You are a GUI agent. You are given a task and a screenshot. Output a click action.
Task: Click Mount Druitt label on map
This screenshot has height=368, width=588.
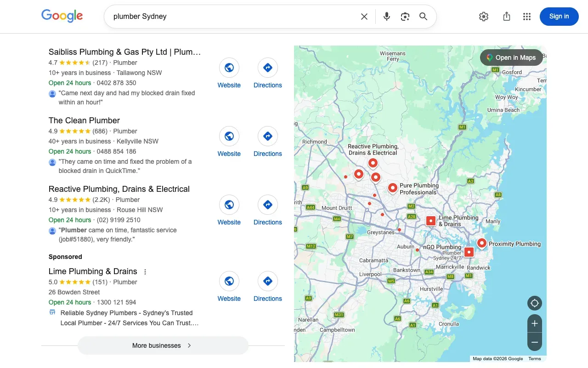[x=337, y=208]
